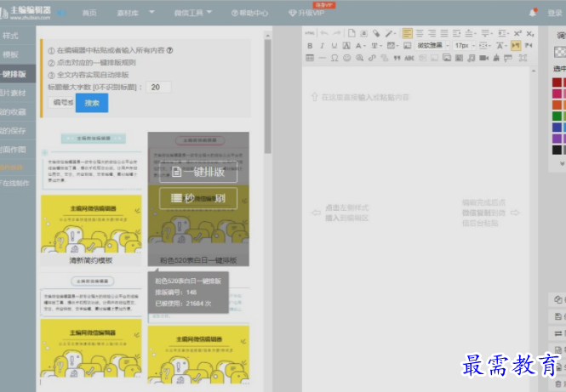Click 登录 link in header
This screenshot has width=566, height=392.
554,13
